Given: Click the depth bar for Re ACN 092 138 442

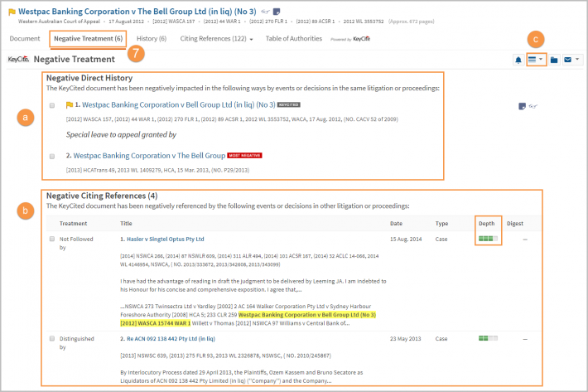Looking at the screenshot, I should (x=488, y=338).
